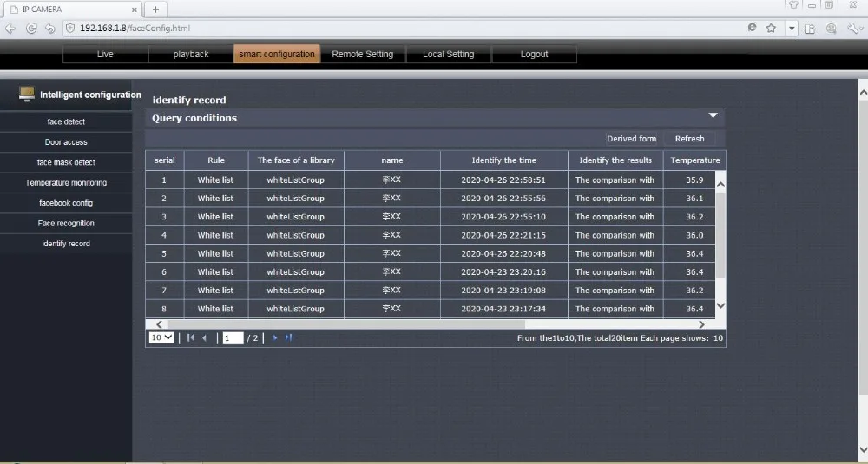Click the Identify the time header
This screenshot has width=868, height=464.
tap(503, 160)
